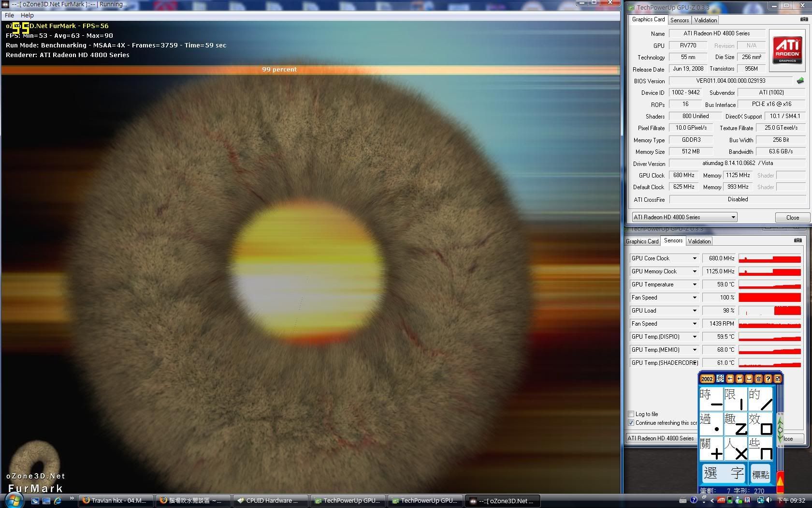This screenshot has width=812, height=508.
Task: Click the ATI Radeon Graphics logo
Action: (x=787, y=50)
